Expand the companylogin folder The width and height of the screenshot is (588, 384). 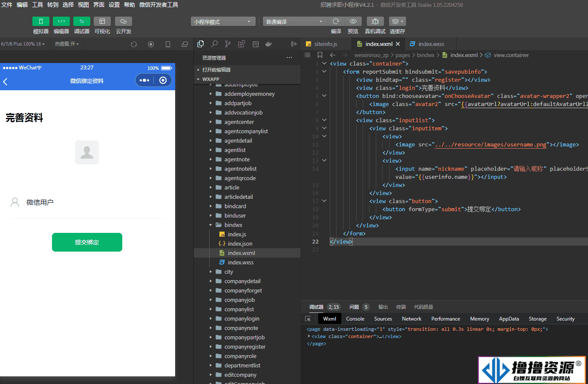click(247, 318)
